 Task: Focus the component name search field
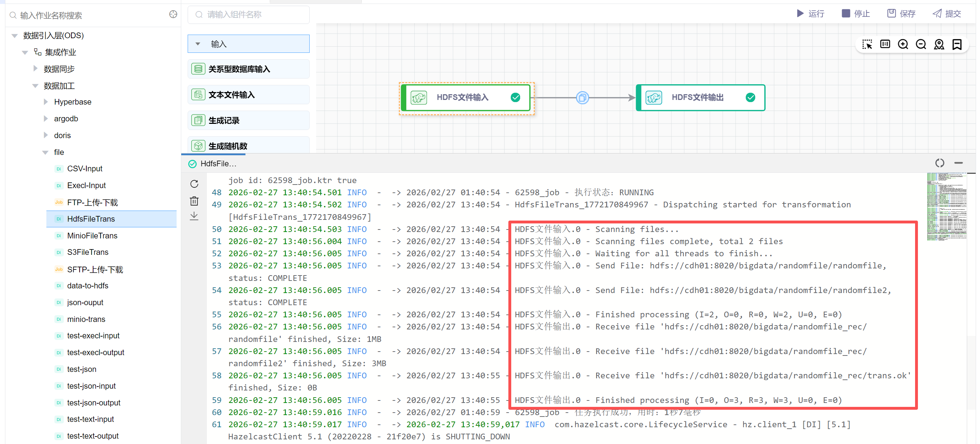coord(249,15)
